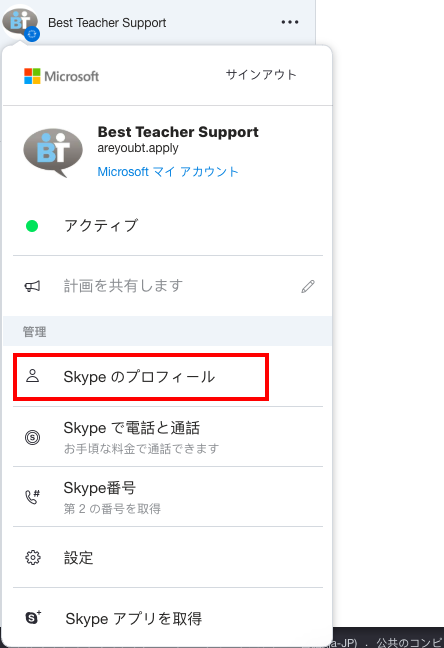This screenshot has width=444, height=648.
Task: Click the phone hash Skype番号 icon
Action: pyautogui.click(x=32, y=497)
